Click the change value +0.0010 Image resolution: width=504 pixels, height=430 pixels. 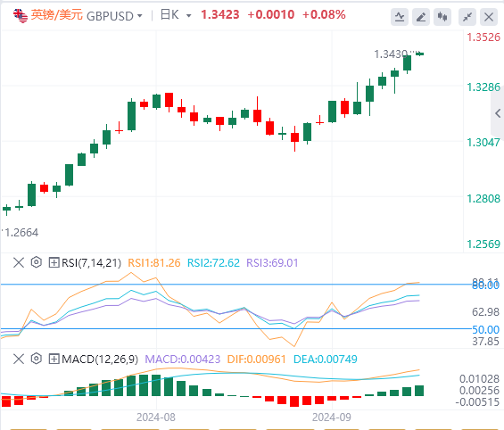(x=271, y=14)
